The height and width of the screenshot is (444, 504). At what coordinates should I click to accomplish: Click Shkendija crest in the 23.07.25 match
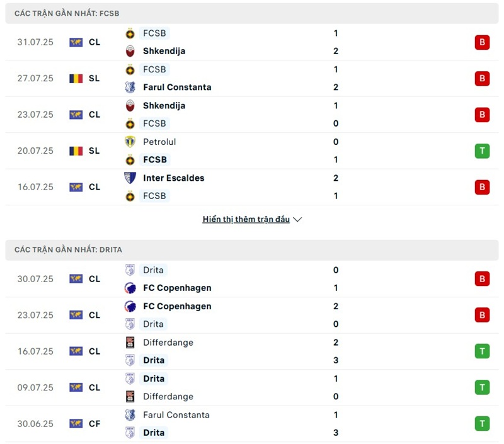point(130,106)
